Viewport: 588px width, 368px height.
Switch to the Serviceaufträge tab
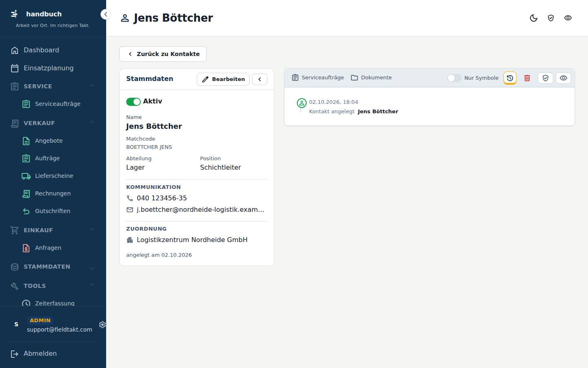[318, 78]
